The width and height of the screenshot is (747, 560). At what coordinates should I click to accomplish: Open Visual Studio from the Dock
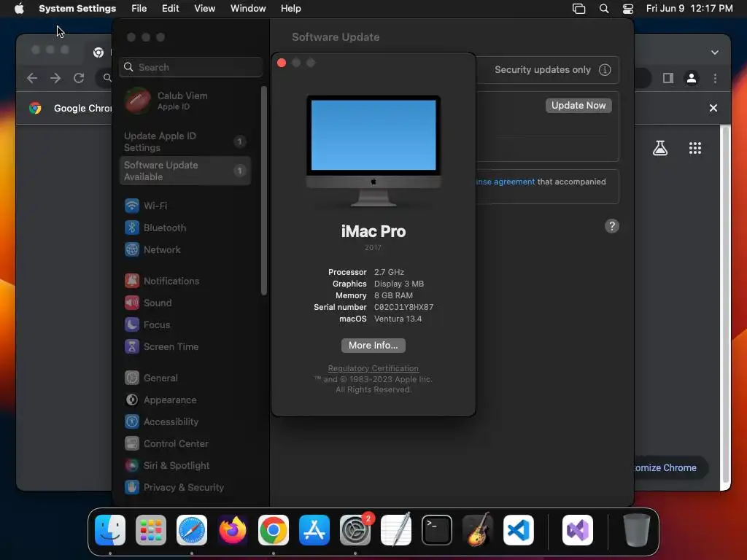[578, 530]
